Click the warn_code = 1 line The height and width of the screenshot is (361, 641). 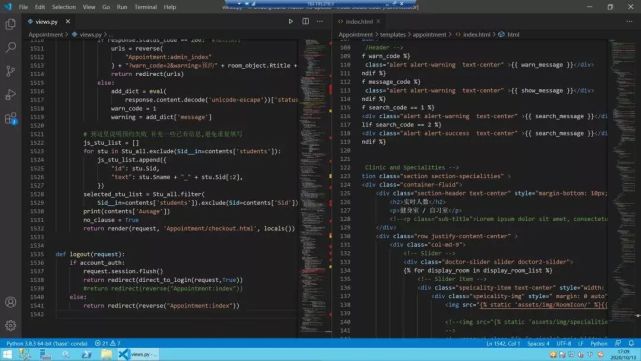point(133,108)
